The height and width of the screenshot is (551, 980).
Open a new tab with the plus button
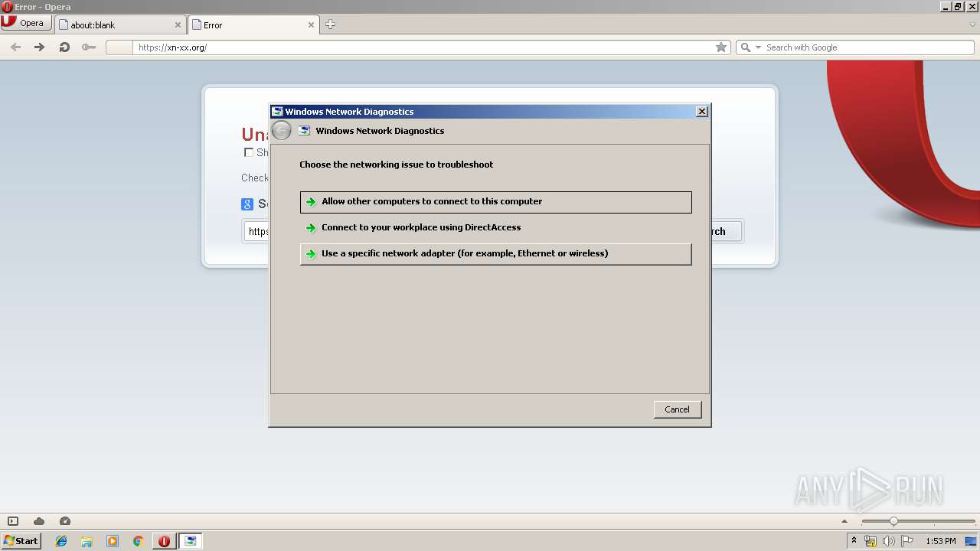(330, 24)
